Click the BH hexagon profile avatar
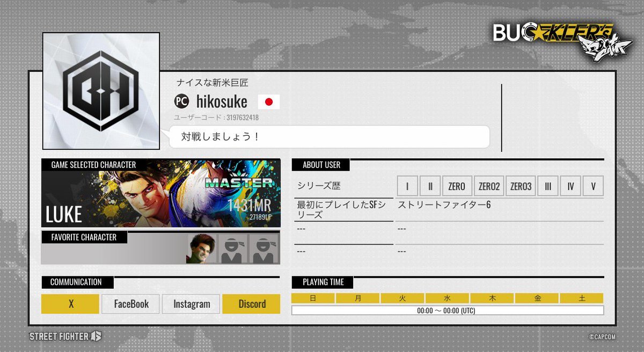This screenshot has height=352, width=644. (101, 91)
